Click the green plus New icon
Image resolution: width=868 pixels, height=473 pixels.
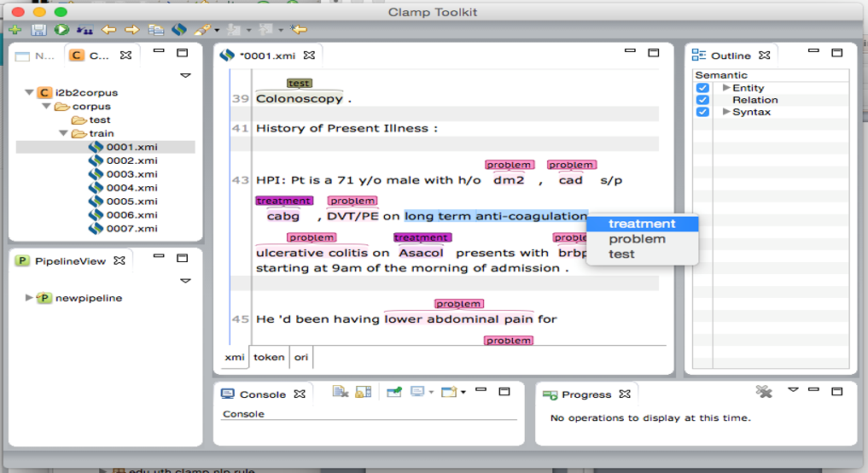click(15, 30)
